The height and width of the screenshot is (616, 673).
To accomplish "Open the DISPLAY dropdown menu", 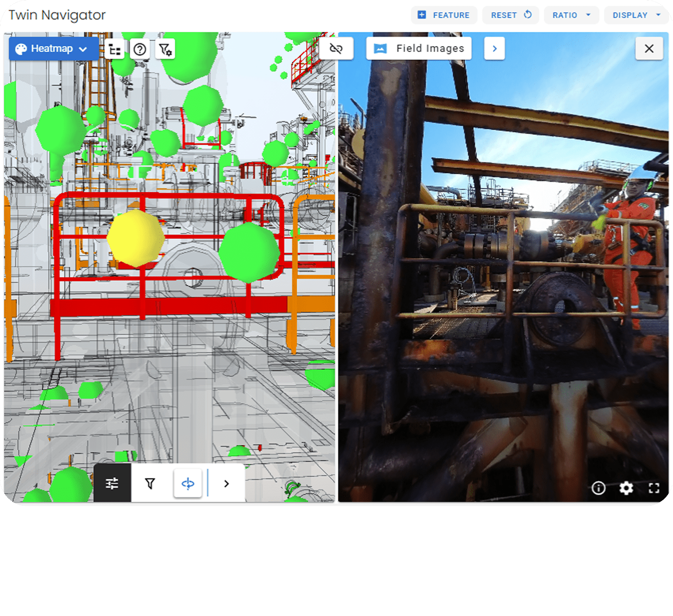I will tap(636, 15).
